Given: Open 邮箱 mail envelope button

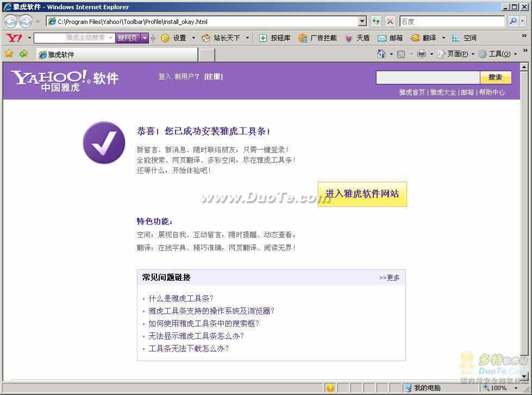Looking at the screenshot, I should (x=390, y=38).
